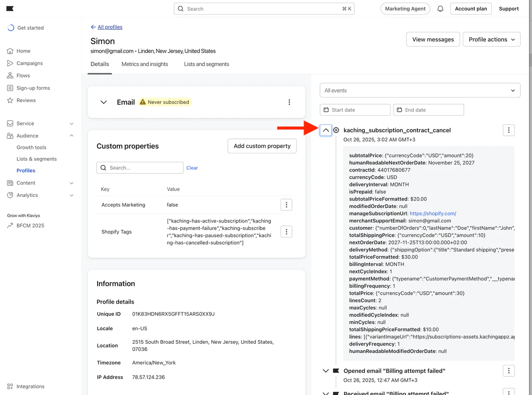Open the Profile actions dropdown

[x=492, y=39]
